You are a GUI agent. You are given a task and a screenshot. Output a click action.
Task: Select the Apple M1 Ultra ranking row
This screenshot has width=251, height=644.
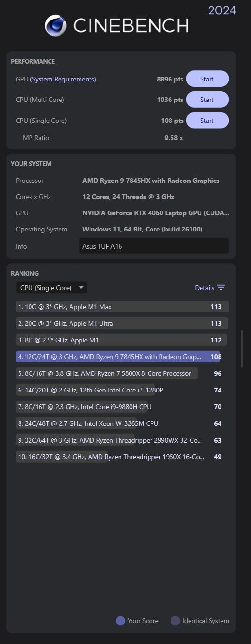tap(122, 323)
